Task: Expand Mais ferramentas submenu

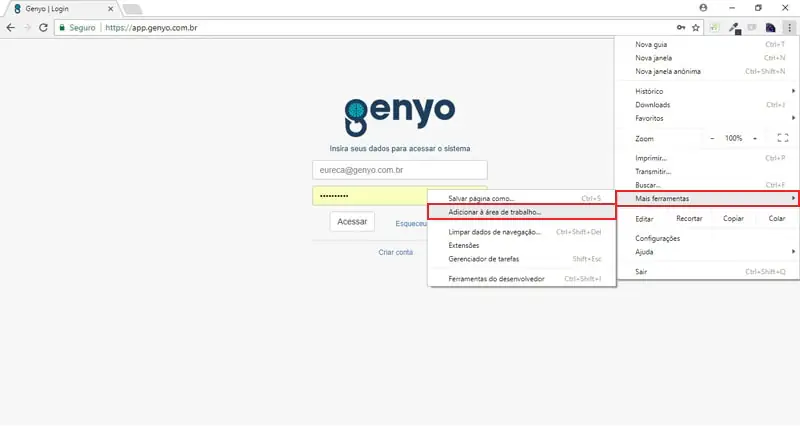Action: [x=707, y=198]
